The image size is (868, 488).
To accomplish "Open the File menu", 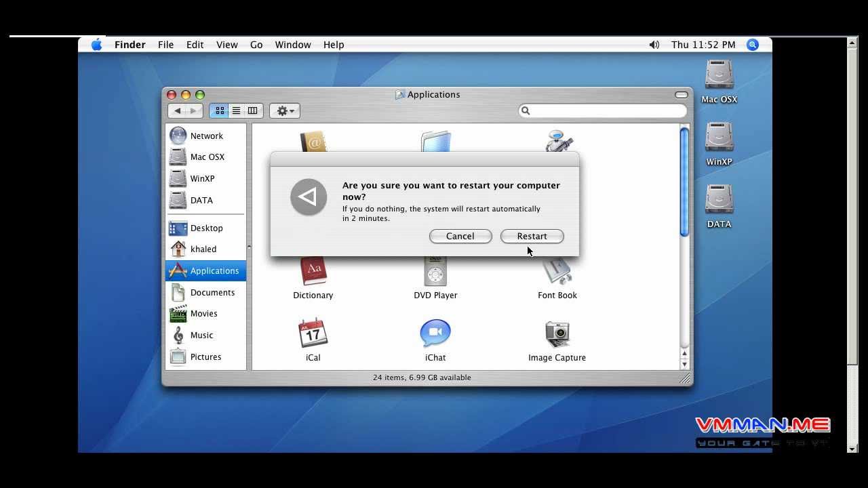I will click(165, 45).
